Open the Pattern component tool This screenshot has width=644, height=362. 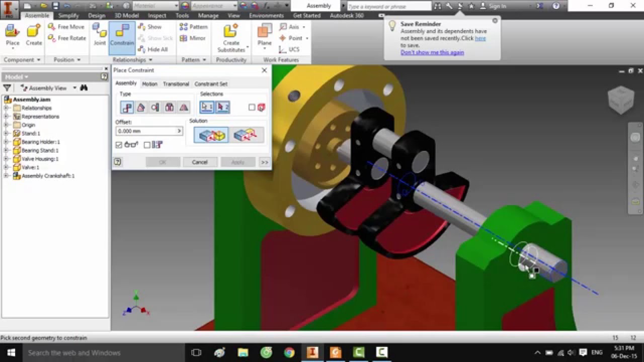click(194, 27)
